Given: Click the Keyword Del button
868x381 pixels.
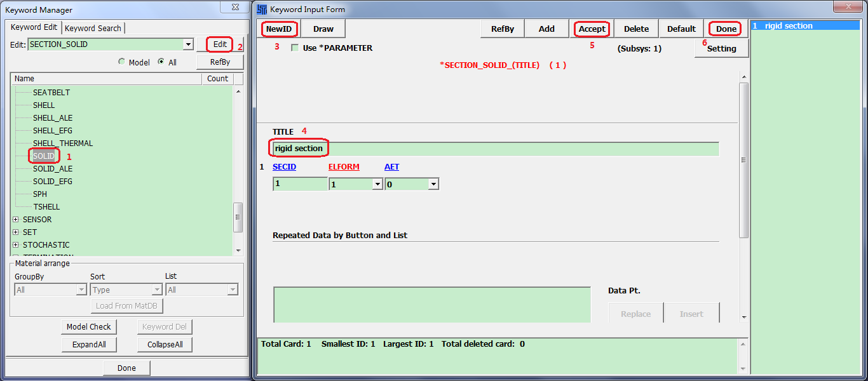Looking at the screenshot, I should [165, 327].
